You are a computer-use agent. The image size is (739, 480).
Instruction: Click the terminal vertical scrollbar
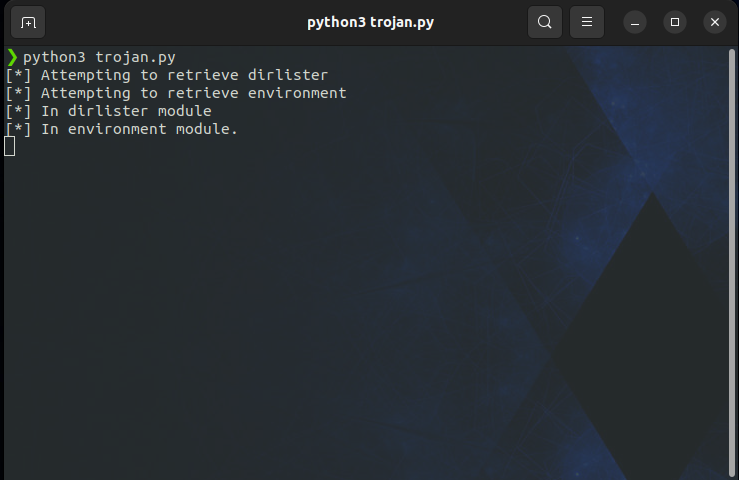(x=732, y=262)
